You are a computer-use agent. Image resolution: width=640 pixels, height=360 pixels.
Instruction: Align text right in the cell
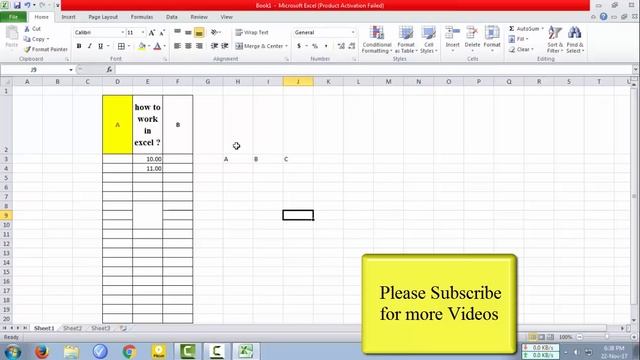[199, 46]
